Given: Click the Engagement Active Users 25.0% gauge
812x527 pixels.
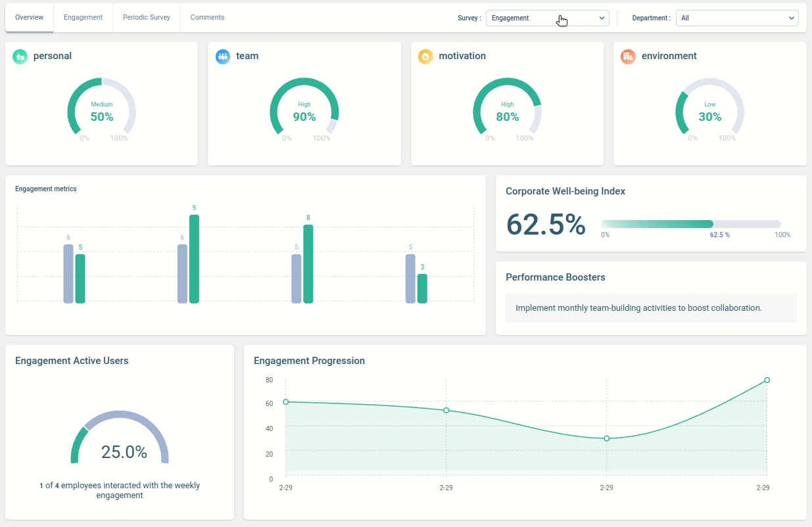Looking at the screenshot, I should (x=120, y=438).
